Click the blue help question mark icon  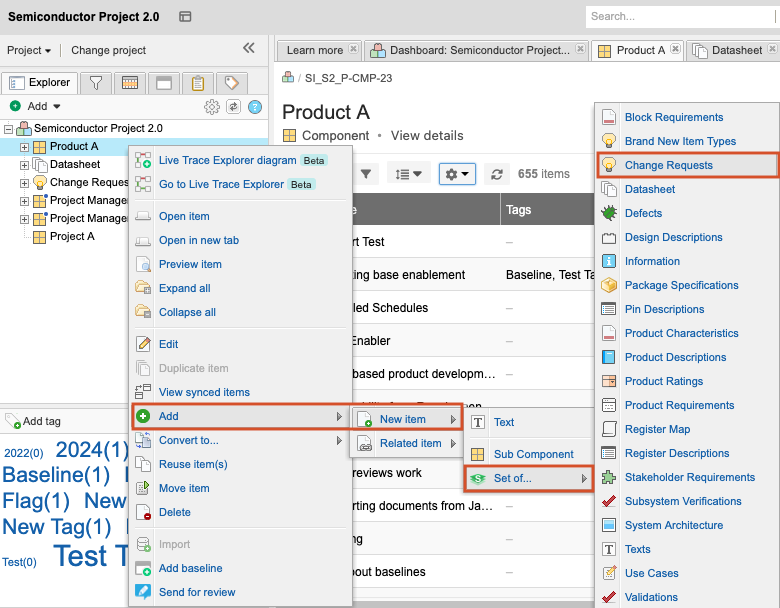255,106
